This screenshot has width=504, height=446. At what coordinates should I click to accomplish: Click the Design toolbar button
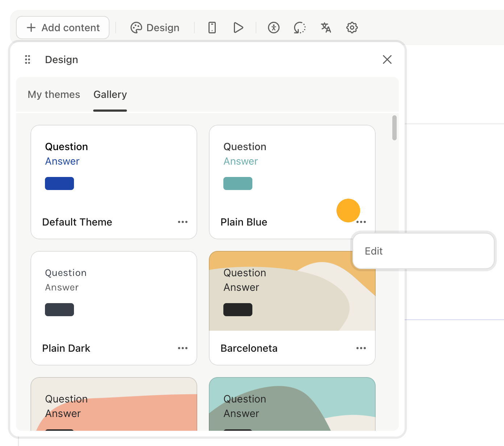(x=155, y=28)
